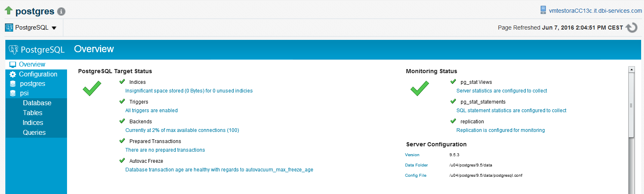Click the green check beside Prepared Transactions
The width and height of the screenshot is (644, 194).
coord(122,141)
